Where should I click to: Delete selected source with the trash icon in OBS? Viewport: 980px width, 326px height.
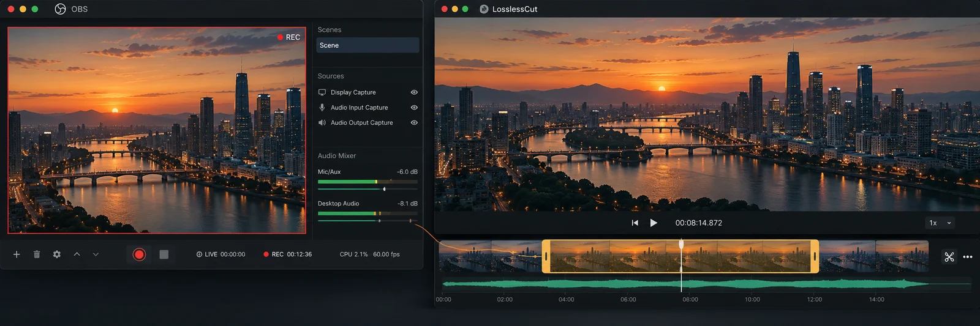(x=37, y=254)
